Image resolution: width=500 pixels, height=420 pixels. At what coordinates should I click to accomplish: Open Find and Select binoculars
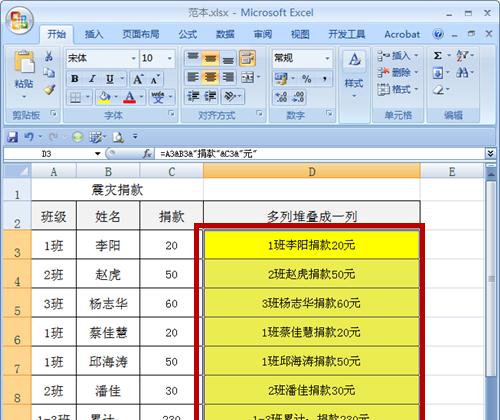click(463, 72)
